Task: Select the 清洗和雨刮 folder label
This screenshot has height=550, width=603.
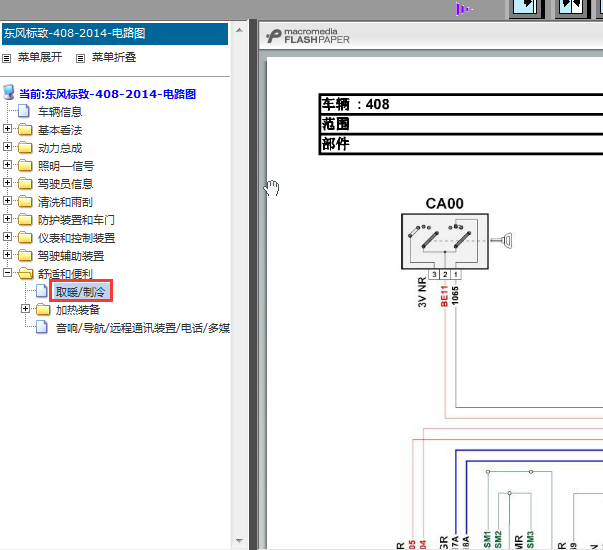Action: (65, 202)
